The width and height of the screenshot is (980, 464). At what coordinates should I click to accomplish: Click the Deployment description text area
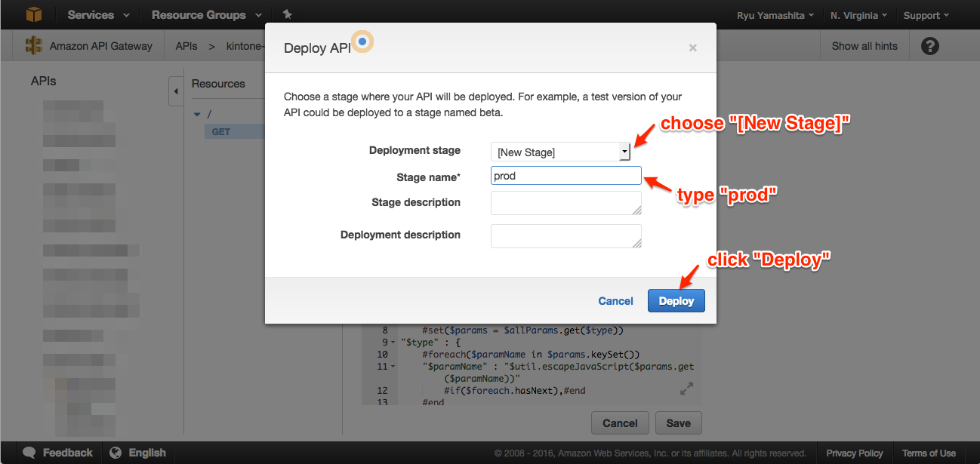(x=566, y=235)
